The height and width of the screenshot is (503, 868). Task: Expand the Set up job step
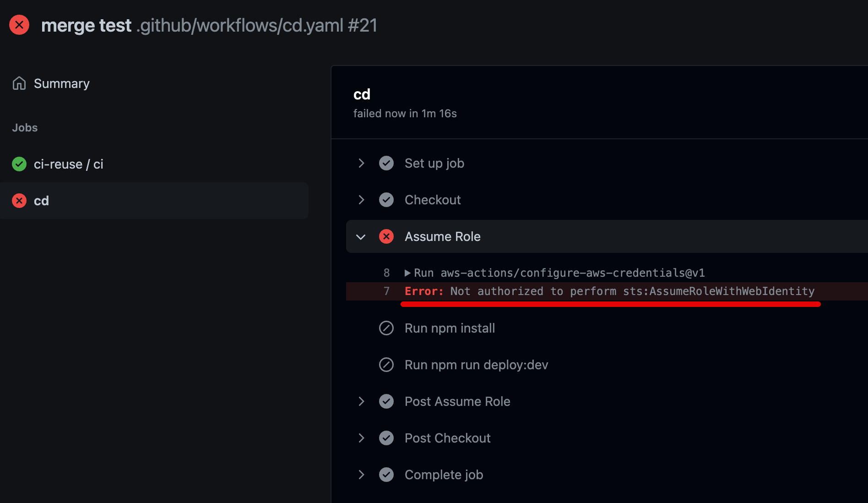point(361,163)
